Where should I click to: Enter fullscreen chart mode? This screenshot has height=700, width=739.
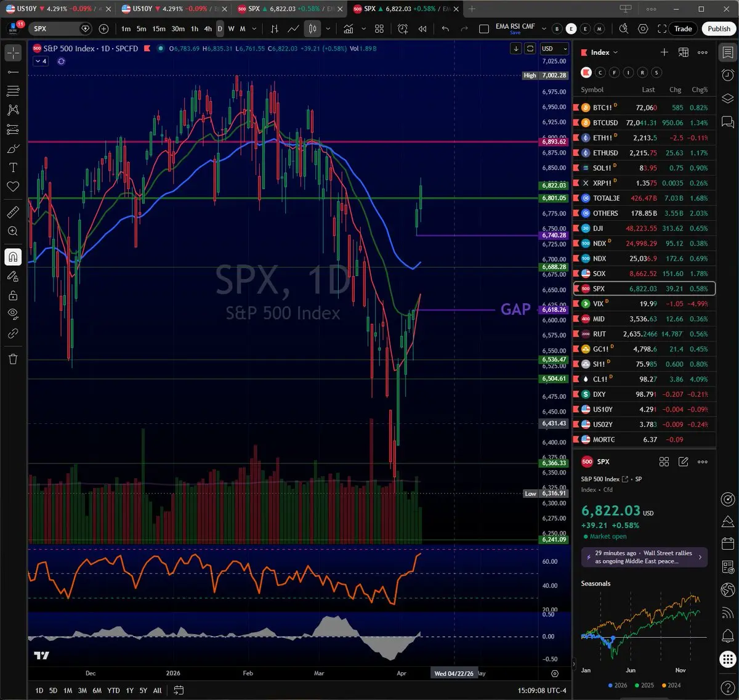(662, 28)
